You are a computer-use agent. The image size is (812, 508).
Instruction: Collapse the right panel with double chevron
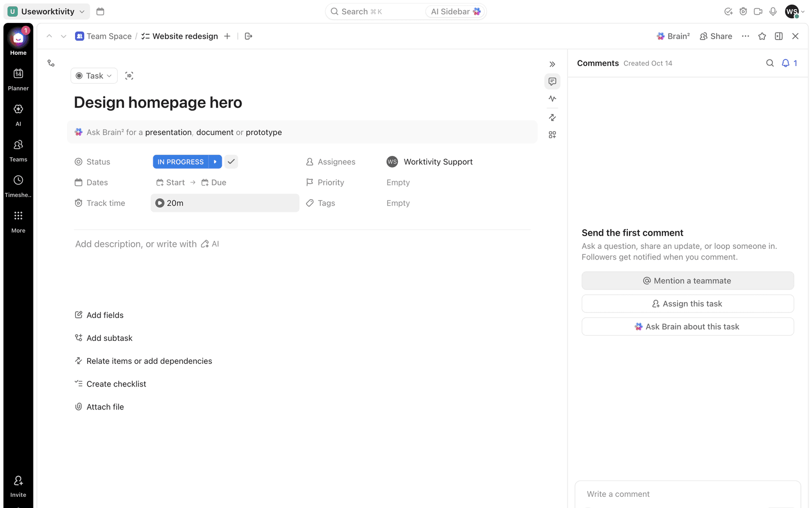click(x=553, y=64)
